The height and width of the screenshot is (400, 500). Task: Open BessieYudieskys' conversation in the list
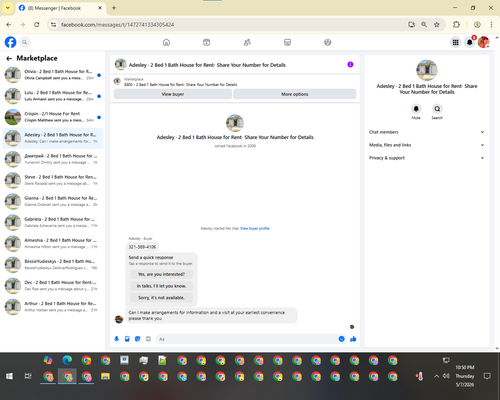[53, 264]
